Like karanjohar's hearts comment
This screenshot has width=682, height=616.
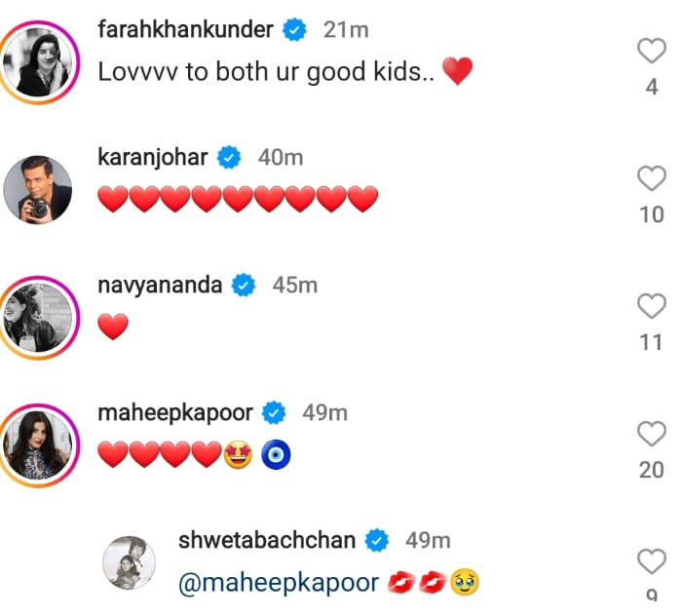click(651, 178)
